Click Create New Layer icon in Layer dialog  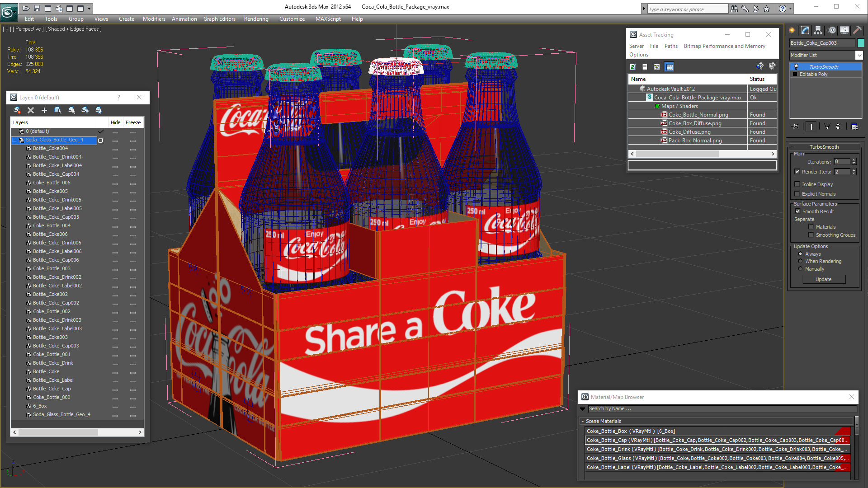[17, 110]
